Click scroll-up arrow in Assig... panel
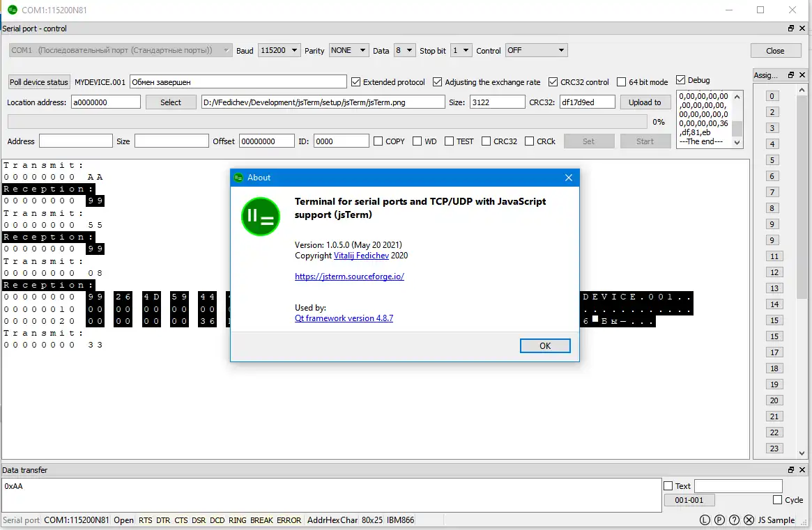Viewport: 812px width, 530px height. click(x=802, y=90)
